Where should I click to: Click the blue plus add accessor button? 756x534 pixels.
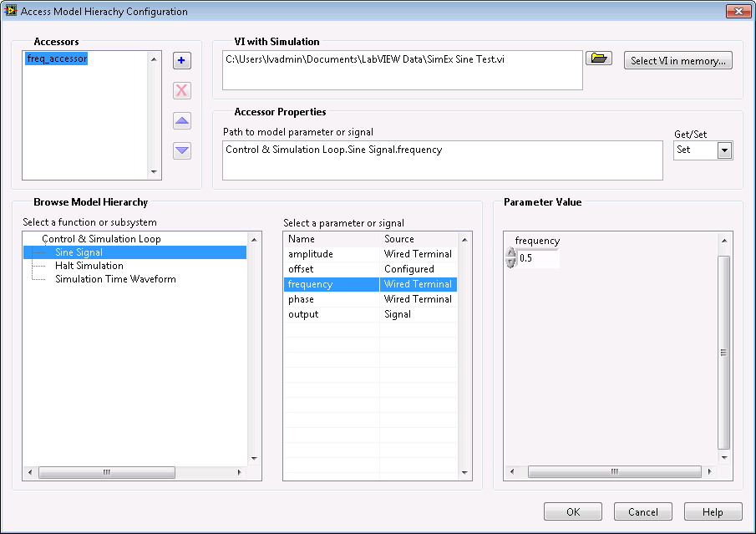pos(182,61)
